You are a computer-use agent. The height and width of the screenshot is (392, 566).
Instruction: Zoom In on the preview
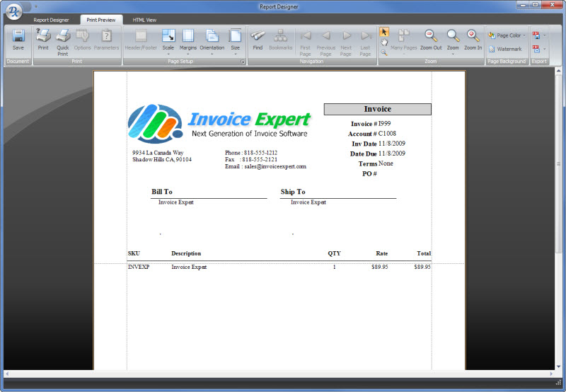pos(473,40)
